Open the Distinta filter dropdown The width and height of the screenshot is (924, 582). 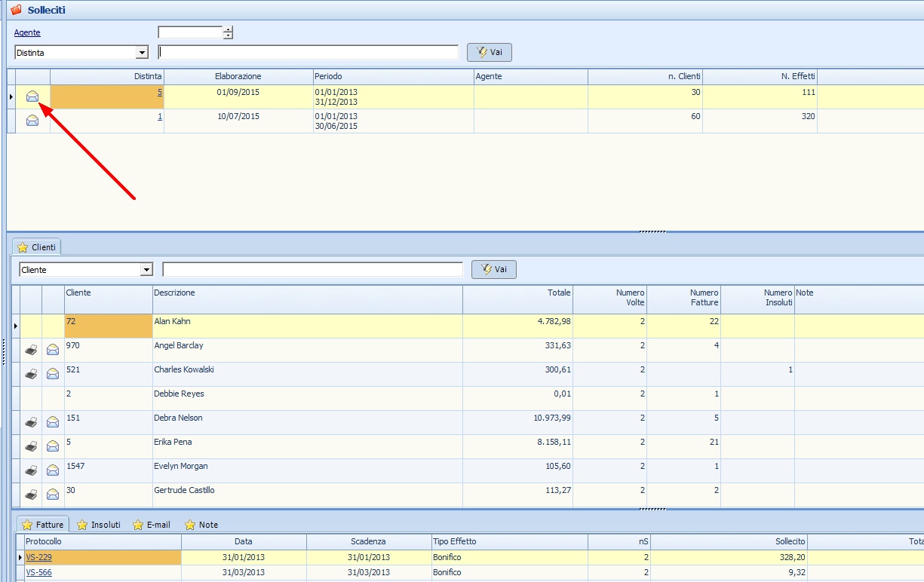(x=142, y=53)
